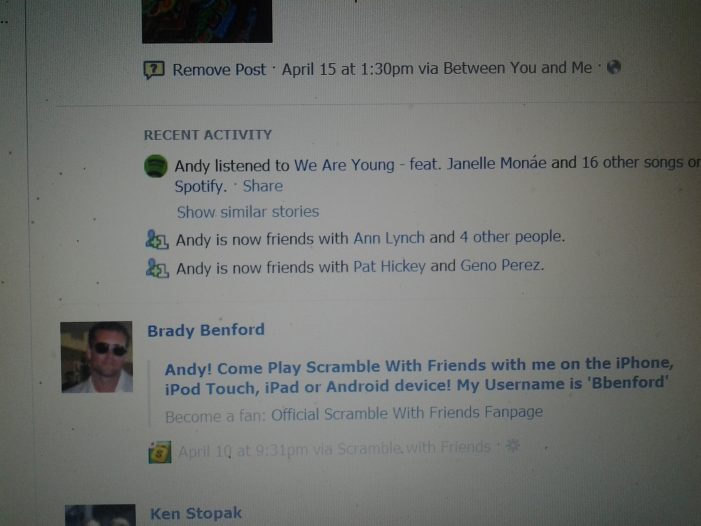Viewport: 701px width, 526px height.
Task: Open Geno Perez's profile link
Action: click(502, 265)
